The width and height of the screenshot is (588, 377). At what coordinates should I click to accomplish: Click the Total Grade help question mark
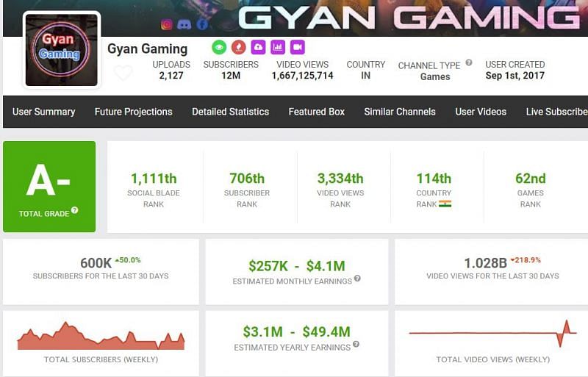click(x=75, y=210)
